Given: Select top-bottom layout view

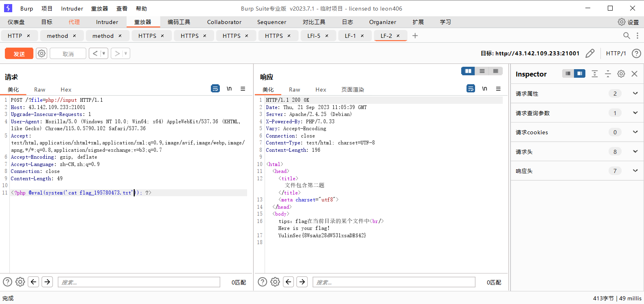Looking at the screenshot, I should [x=482, y=71].
